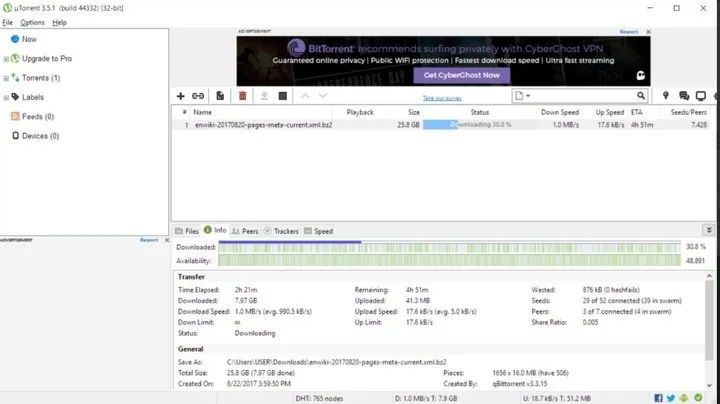The height and width of the screenshot is (404, 720).
Task: Collapse the detail pane with double-chevron button
Action: [709, 230]
